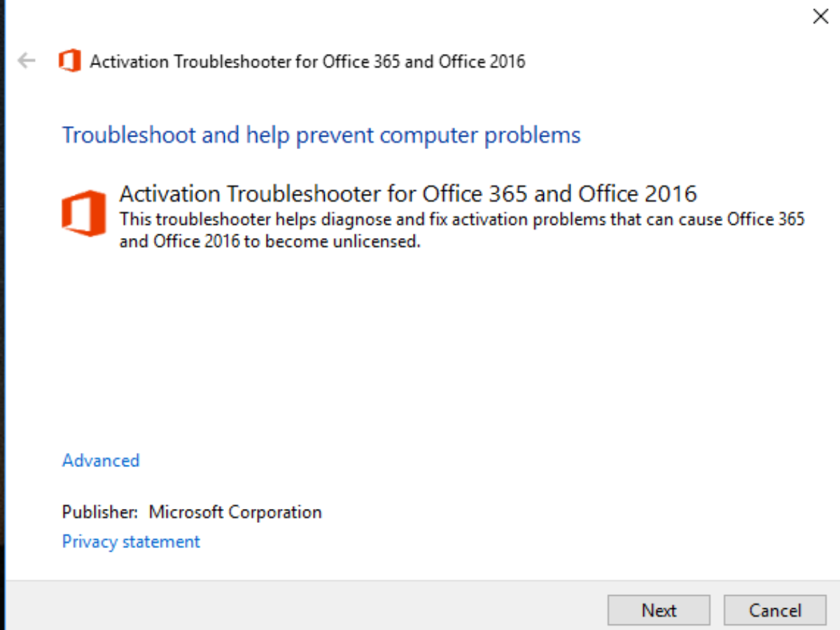Click the 'Microsoft Corporation' publisher name
840x630 pixels.
[x=235, y=512]
